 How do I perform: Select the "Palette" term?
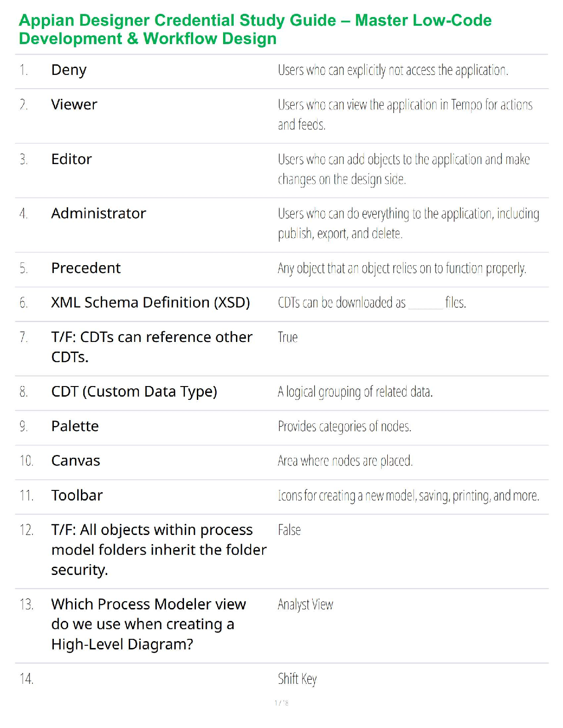click(x=75, y=427)
